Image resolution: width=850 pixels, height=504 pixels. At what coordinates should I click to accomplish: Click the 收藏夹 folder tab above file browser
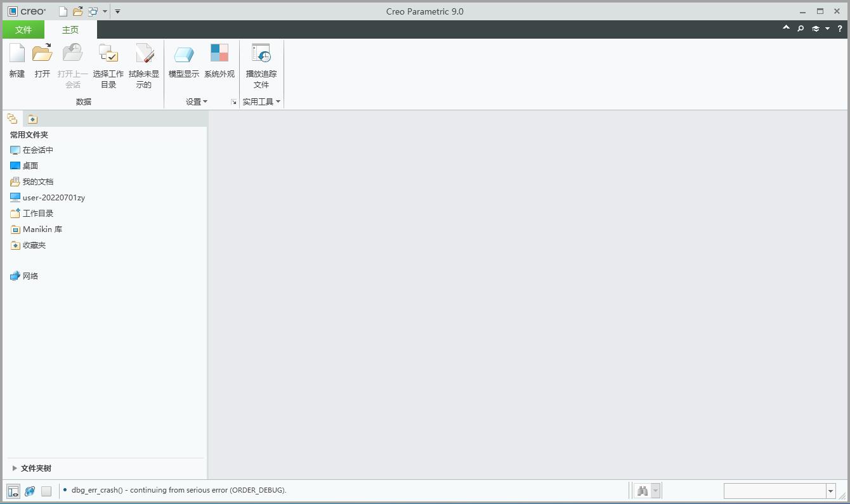[32, 119]
